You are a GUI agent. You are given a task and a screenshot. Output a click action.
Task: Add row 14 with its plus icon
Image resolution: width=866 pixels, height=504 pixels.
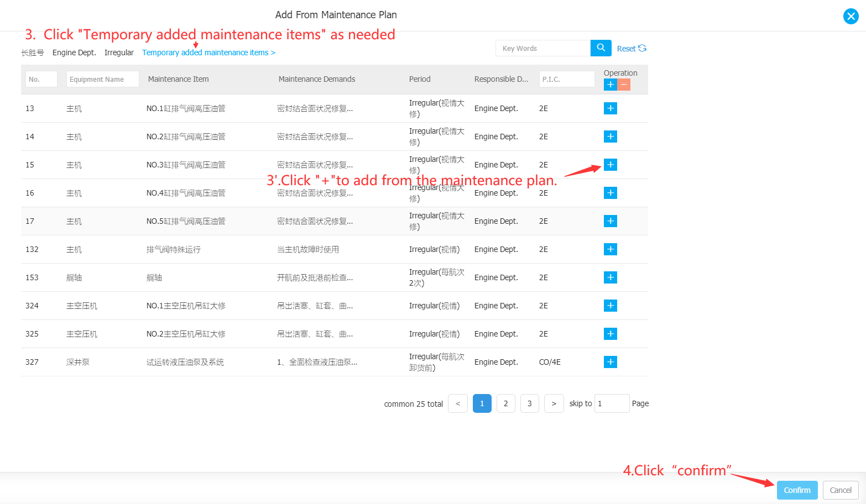[611, 136]
